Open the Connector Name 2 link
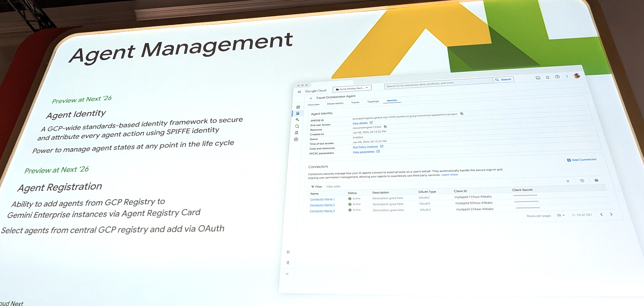This screenshot has height=306, width=644. tap(322, 205)
